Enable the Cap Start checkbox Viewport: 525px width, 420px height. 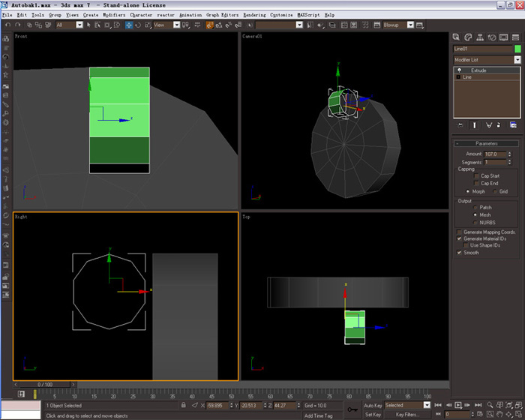476,175
